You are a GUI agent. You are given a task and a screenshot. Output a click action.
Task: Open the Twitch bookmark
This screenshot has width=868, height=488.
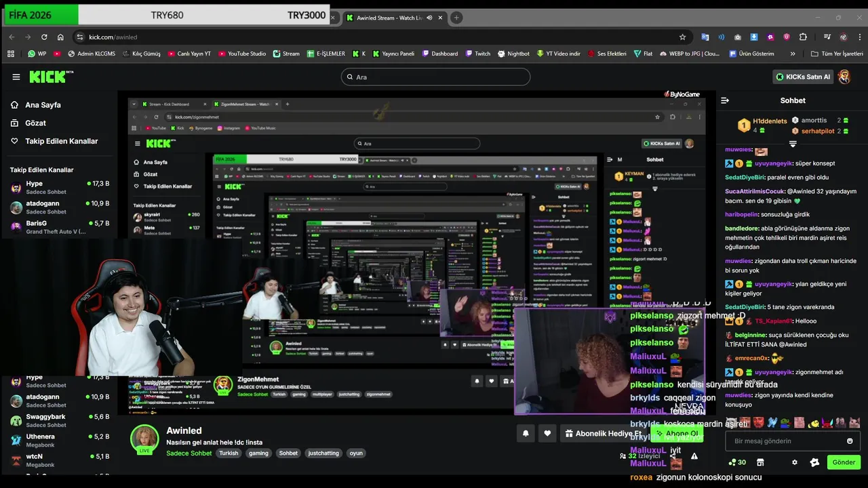point(477,54)
